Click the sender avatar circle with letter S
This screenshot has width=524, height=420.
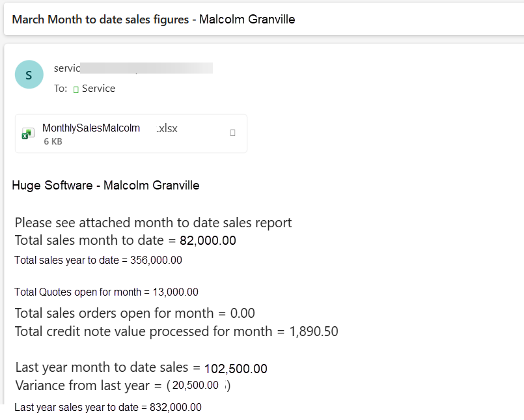tap(29, 75)
